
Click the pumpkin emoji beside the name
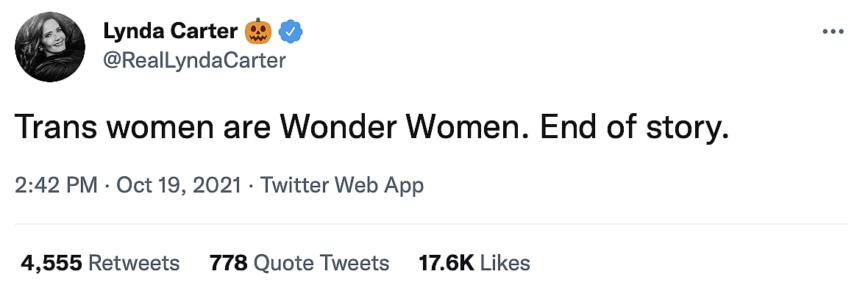pyautogui.click(x=258, y=32)
